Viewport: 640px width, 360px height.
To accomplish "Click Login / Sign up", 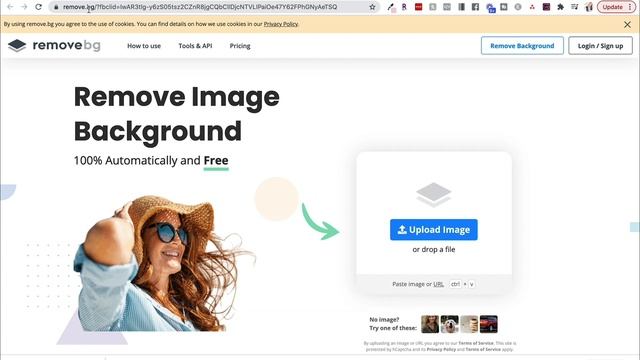I will (x=600, y=46).
